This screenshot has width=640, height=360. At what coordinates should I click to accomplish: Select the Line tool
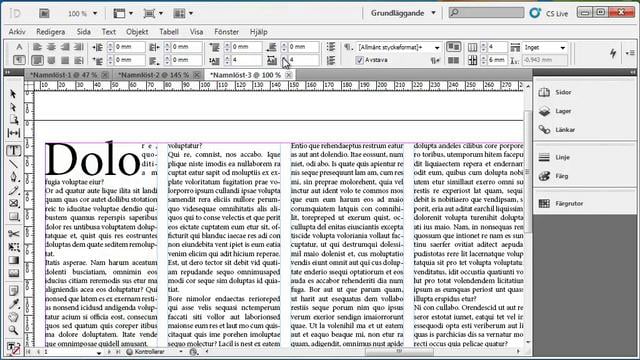tap(13, 164)
